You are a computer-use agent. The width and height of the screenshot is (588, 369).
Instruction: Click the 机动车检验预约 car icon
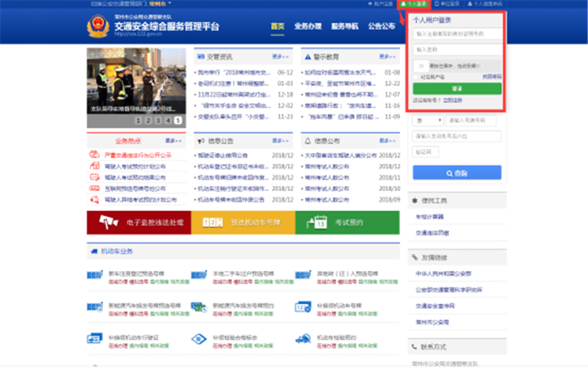pyautogui.click(x=303, y=338)
